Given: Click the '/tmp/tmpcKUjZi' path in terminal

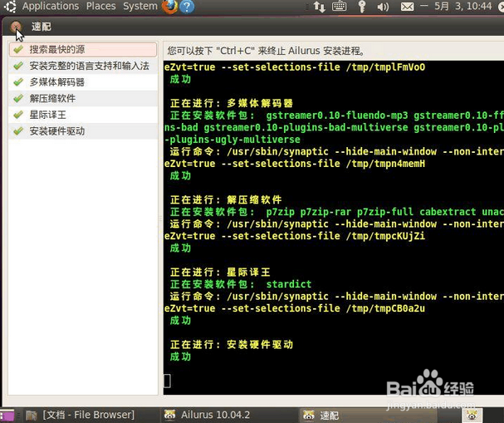Looking at the screenshot, I should [x=385, y=236].
